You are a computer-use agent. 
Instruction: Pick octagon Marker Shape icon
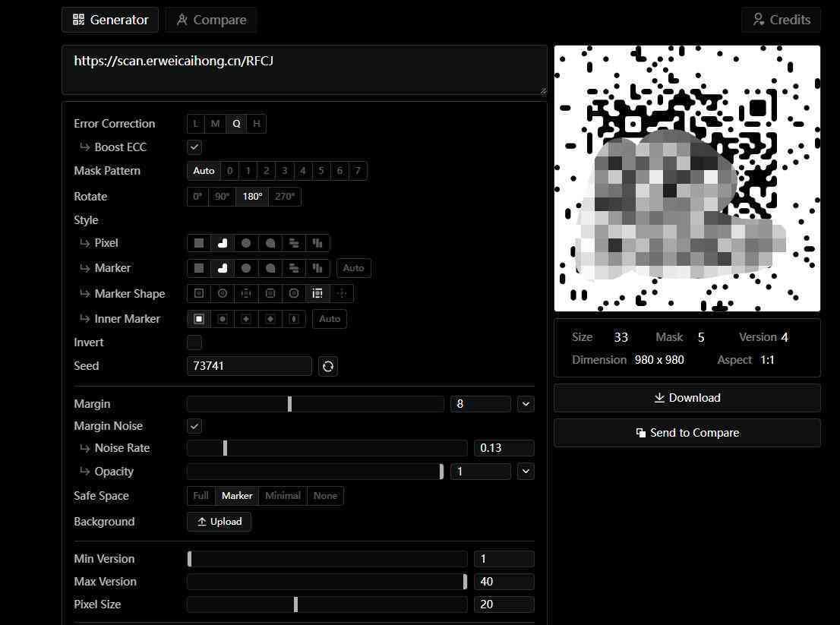click(x=294, y=293)
